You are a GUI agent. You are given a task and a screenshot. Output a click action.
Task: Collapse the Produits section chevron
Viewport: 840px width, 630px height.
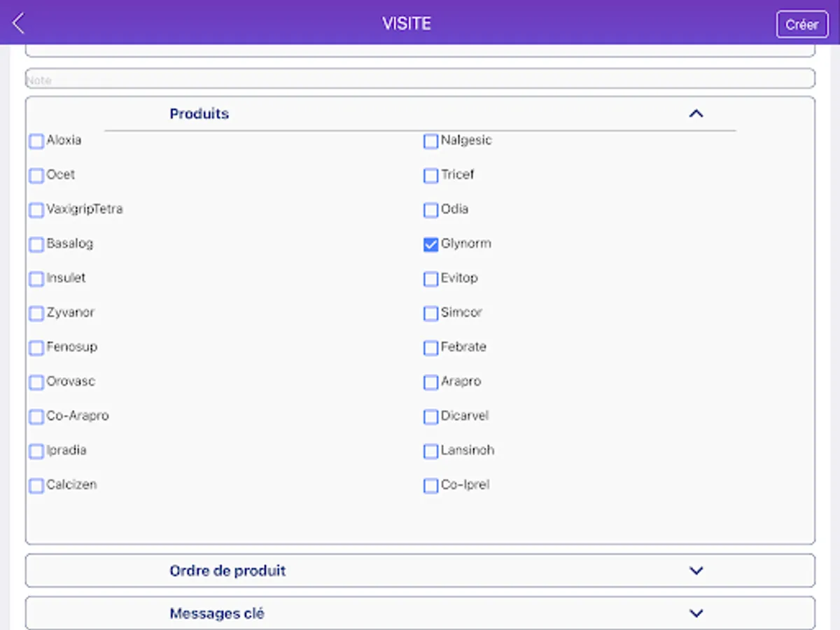(695, 113)
